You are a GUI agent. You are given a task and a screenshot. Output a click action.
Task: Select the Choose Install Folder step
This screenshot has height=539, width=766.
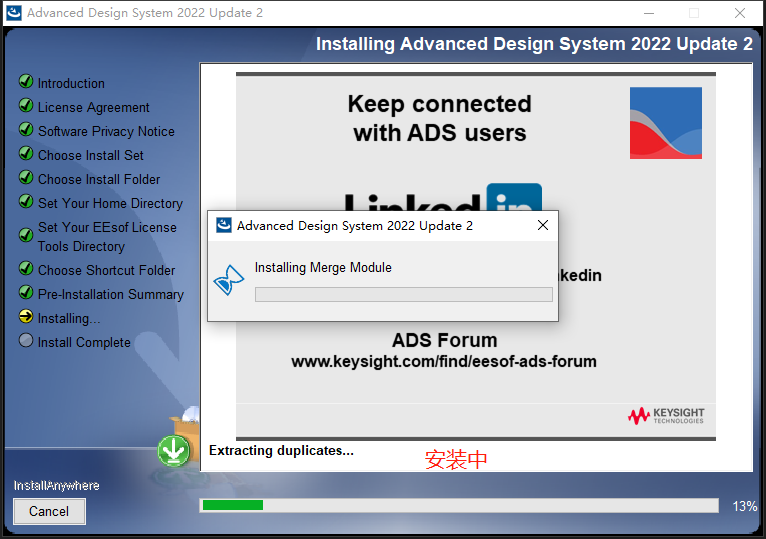99,179
